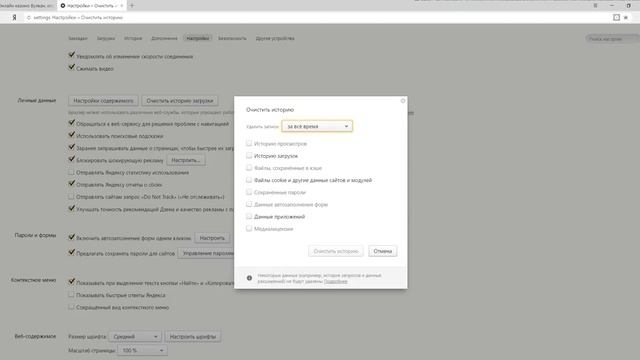Switch to the first browser tab
The height and width of the screenshot is (360, 640).
(x=28, y=6)
